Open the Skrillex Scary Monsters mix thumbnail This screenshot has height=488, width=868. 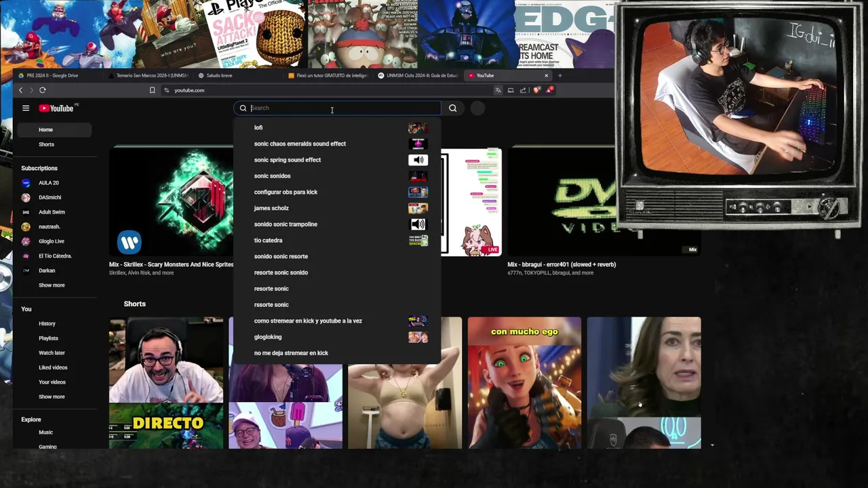coord(171,202)
